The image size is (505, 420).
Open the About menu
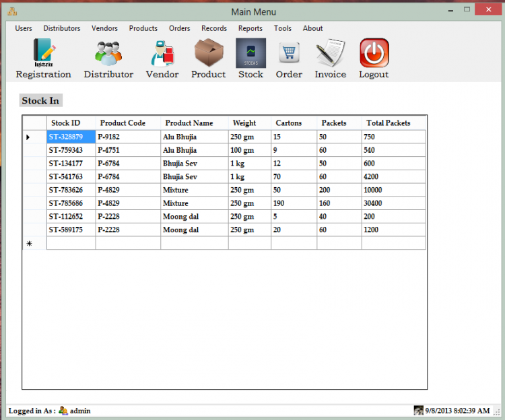[x=313, y=28]
